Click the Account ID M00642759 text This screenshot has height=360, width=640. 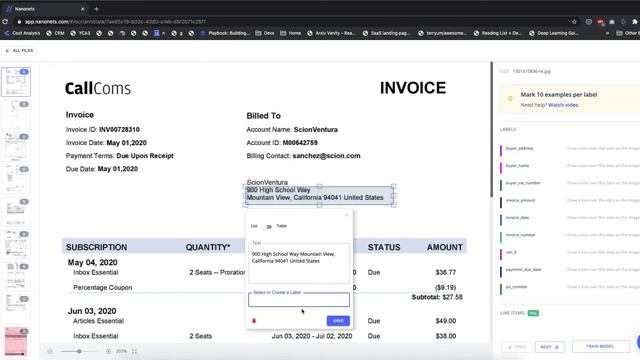click(282, 143)
